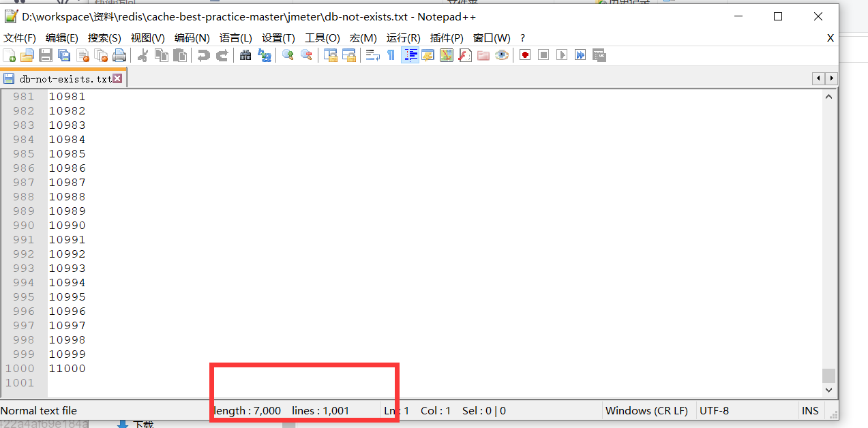Place cursor on line with 10985
This screenshot has height=428, width=868.
point(67,154)
